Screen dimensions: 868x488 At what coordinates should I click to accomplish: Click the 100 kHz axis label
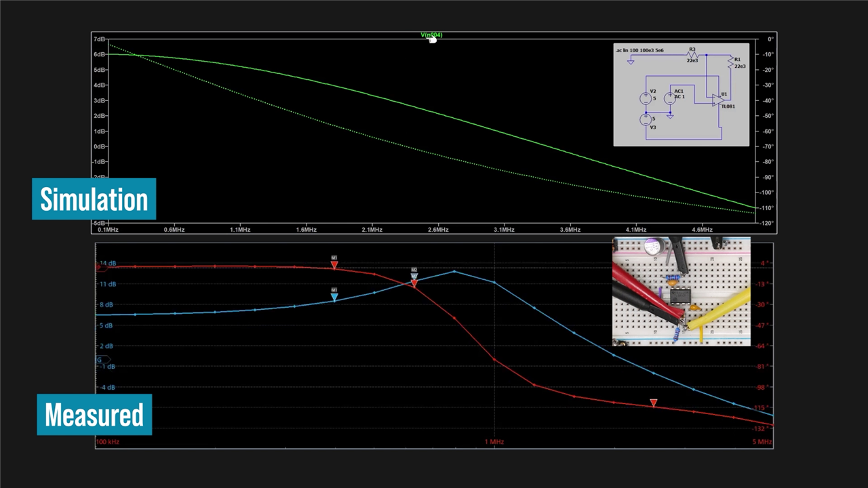(108, 442)
